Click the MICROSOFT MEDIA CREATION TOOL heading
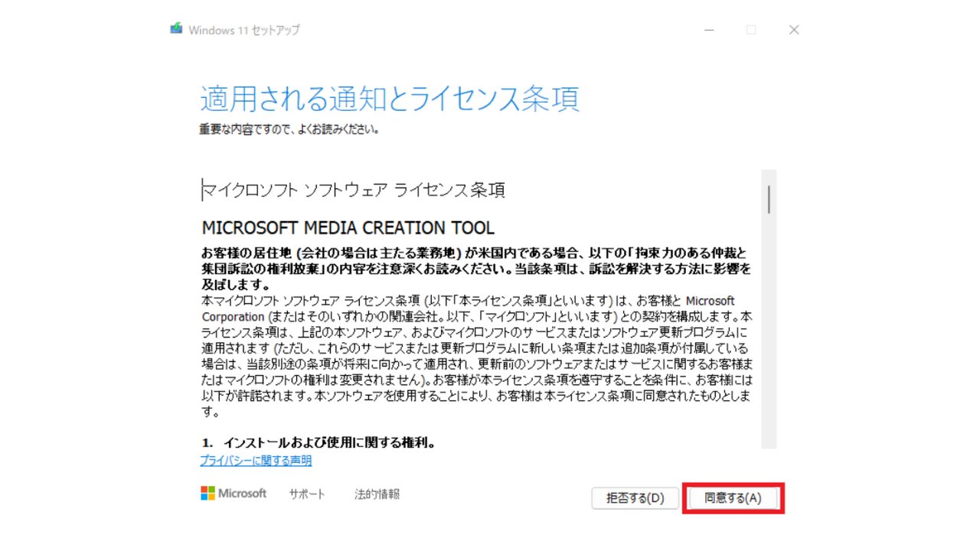 [x=348, y=228]
